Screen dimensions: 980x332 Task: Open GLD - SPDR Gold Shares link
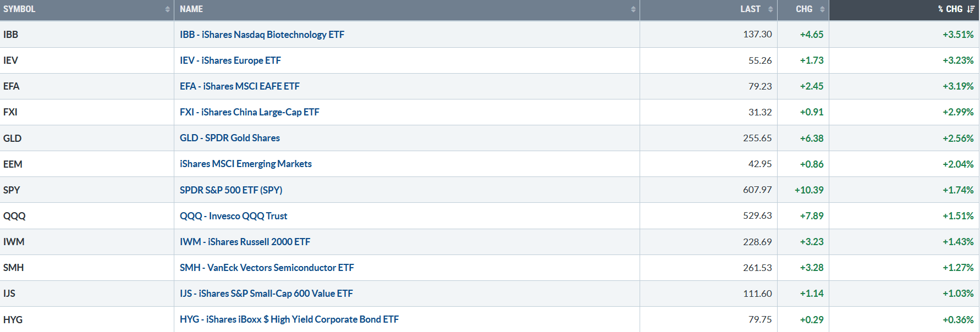tap(229, 138)
